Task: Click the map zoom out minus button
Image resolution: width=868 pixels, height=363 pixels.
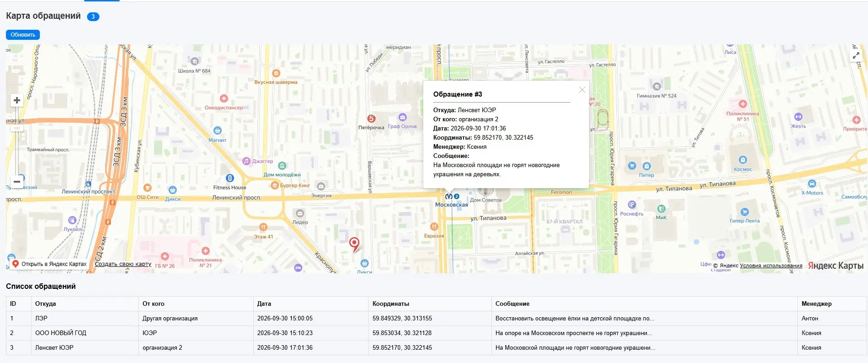Action: pos(17,182)
